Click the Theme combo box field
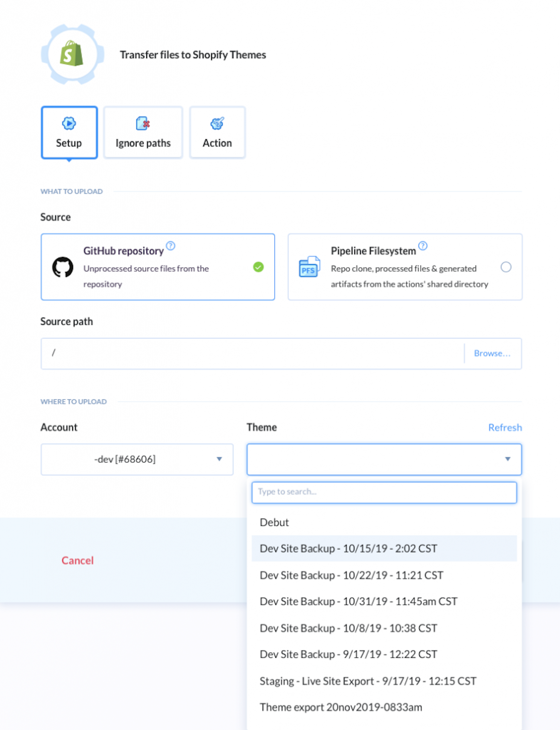560x730 pixels. pyautogui.click(x=384, y=459)
